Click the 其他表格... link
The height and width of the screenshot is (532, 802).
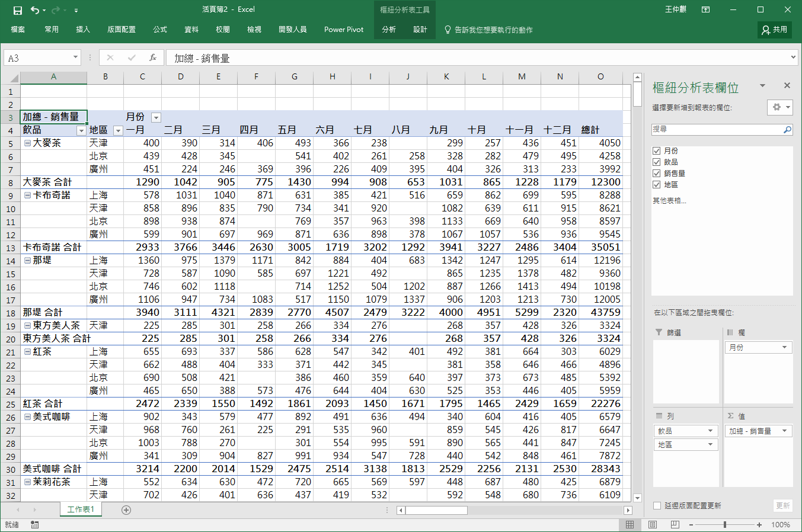click(669, 201)
